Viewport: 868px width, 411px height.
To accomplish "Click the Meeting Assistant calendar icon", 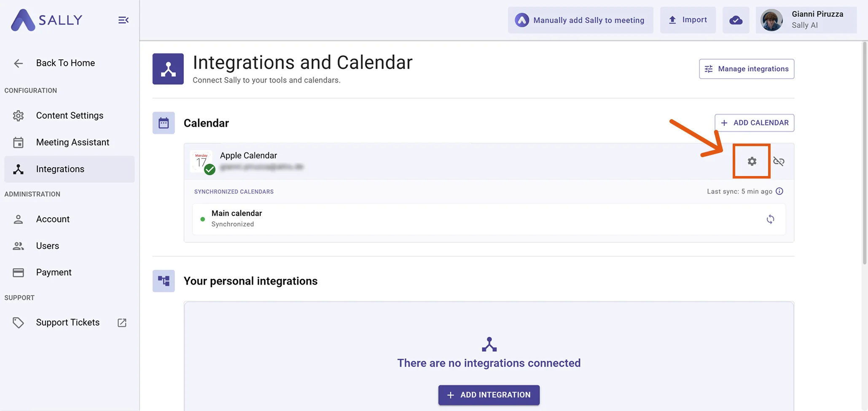I will click(18, 142).
